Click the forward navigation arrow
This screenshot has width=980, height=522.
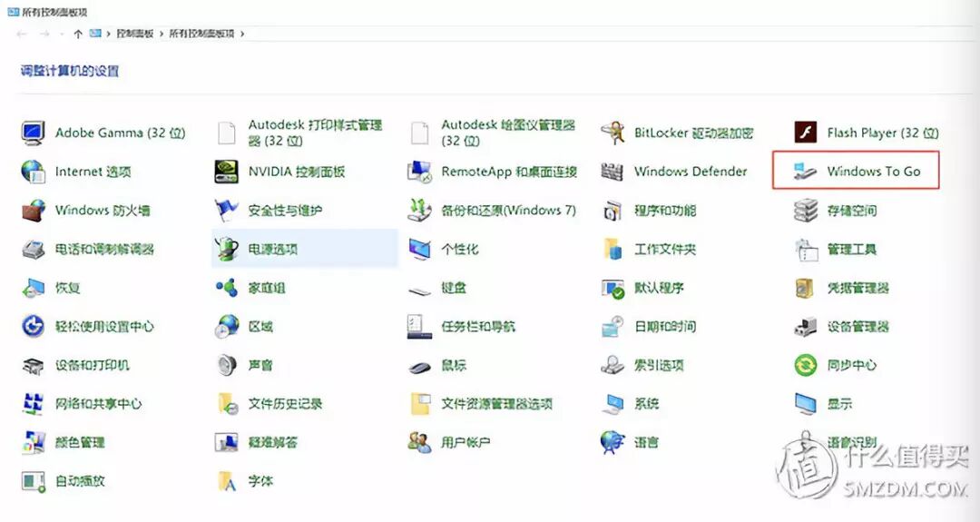click(x=44, y=34)
